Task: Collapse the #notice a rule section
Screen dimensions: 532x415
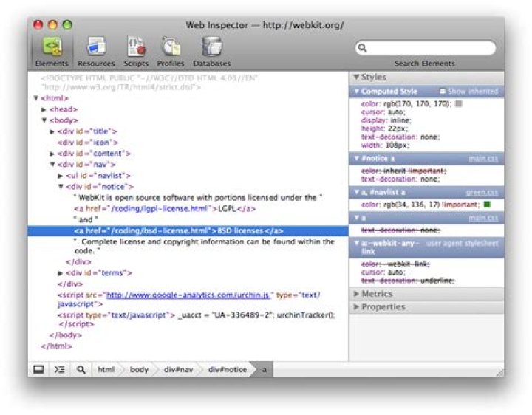Action: pos(357,158)
